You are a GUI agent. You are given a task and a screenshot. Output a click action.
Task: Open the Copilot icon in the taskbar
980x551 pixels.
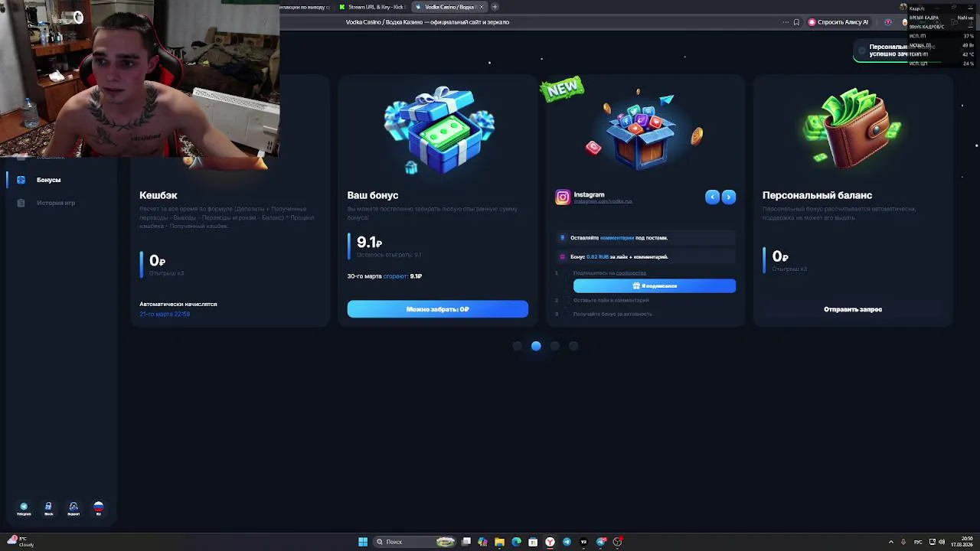tap(482, 542)
